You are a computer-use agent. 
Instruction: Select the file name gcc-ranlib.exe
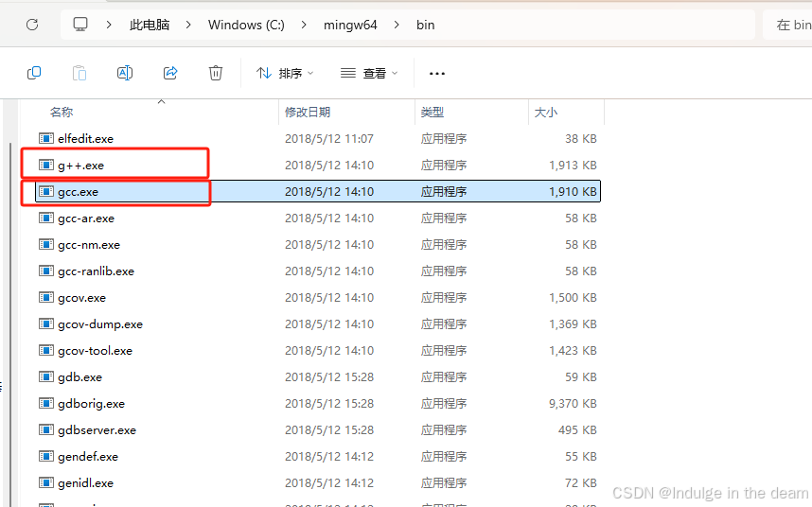[x=96, y=271]
